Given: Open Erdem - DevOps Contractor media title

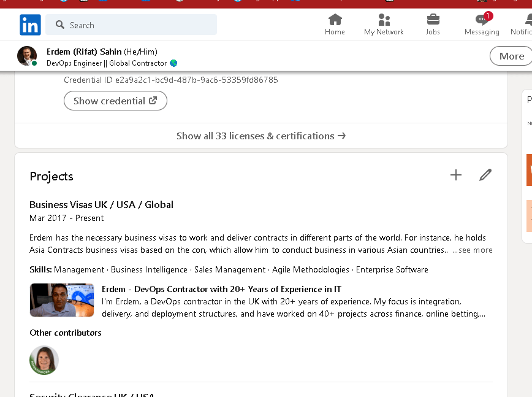Looking at the screenshot, I should 221,289.
